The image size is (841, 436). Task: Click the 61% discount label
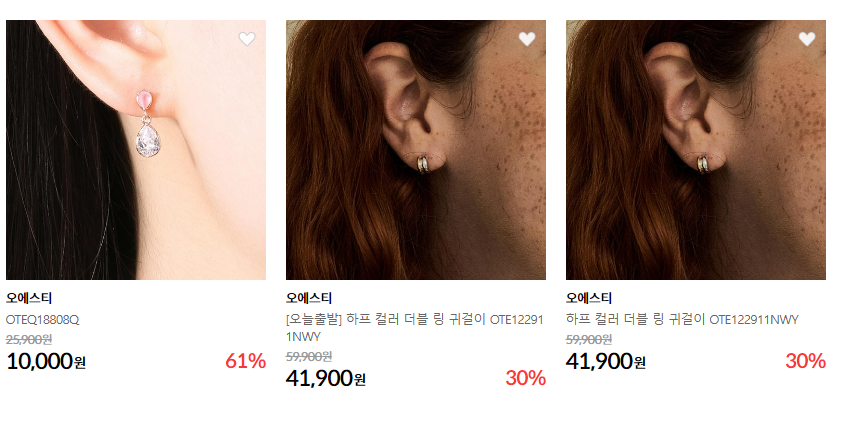[246, 361]
